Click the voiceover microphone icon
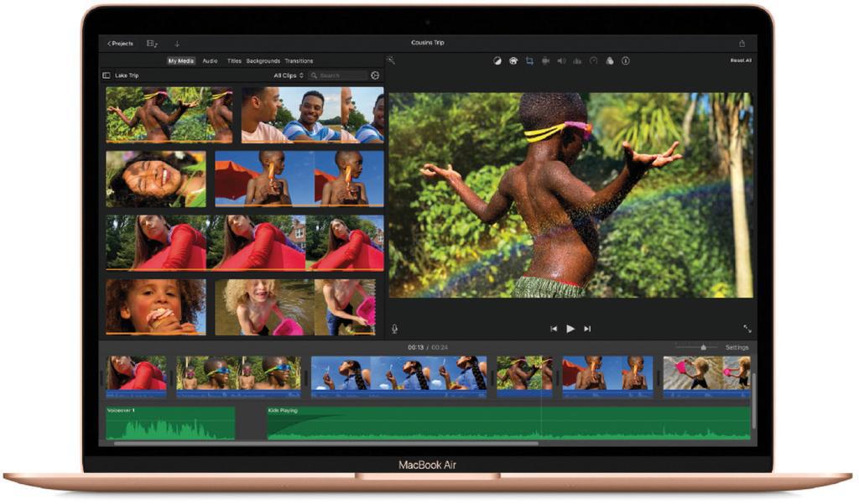The height and width of the screenshot is (504, 859). click(x=394, y=329)
